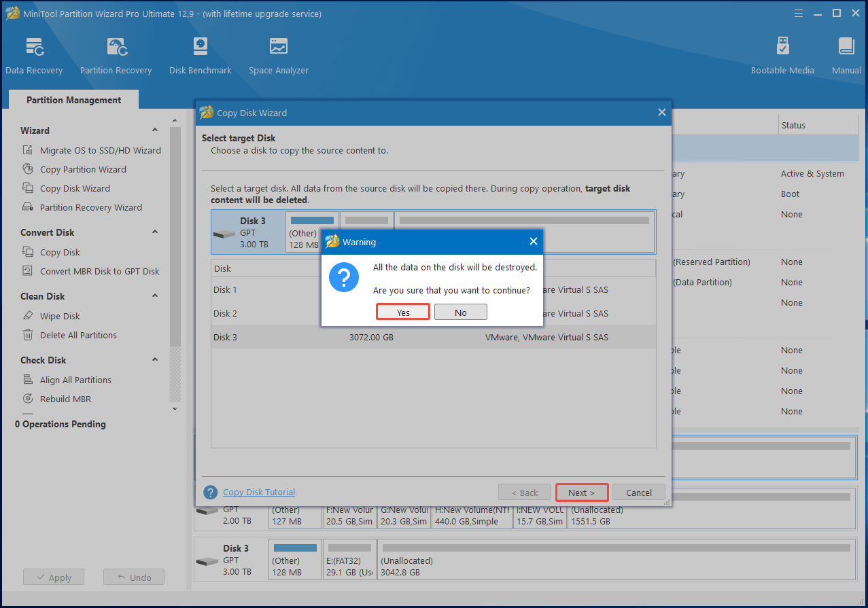
Task: Click the Warning dialog question mark icon
Action: click(x=344, y=277)
